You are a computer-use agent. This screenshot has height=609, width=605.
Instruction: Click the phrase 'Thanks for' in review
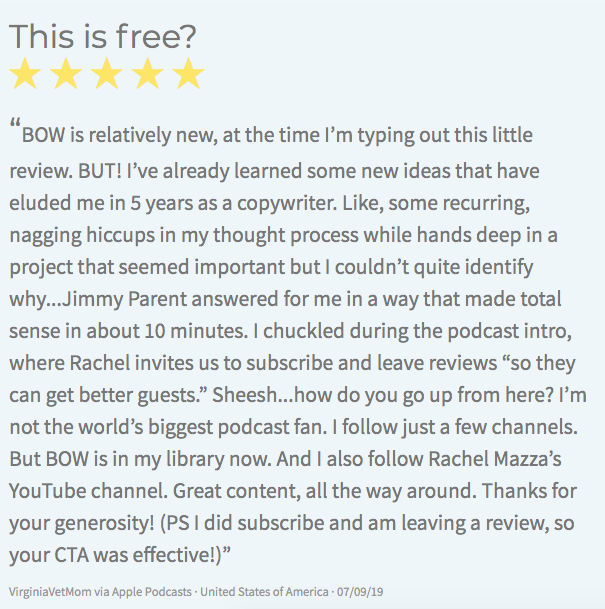click(529, 491)
